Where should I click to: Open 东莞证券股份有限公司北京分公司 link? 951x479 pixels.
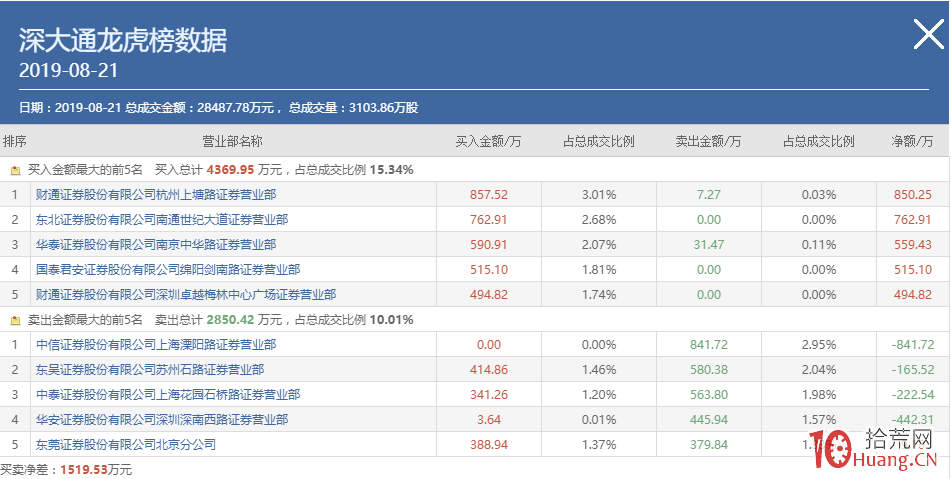click(126, 444)
